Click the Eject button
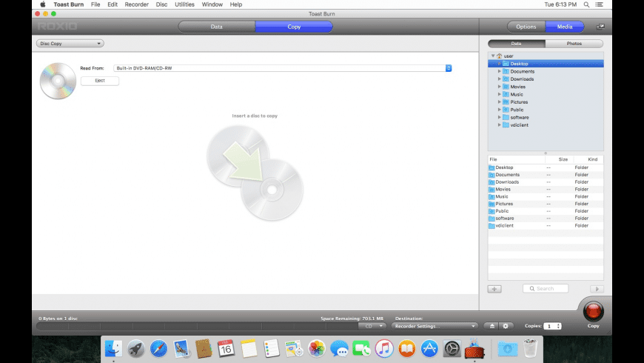The width and height of the screenshot is (644, 363). (100, 81)
